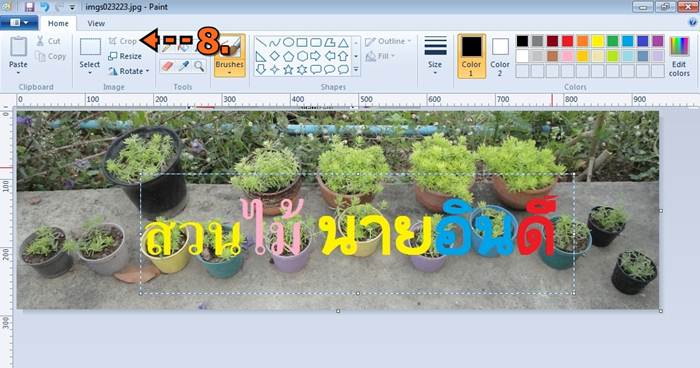The image size is (700, 368).
Task: Select the right arrow shape
Action: (x=316, y=56)
